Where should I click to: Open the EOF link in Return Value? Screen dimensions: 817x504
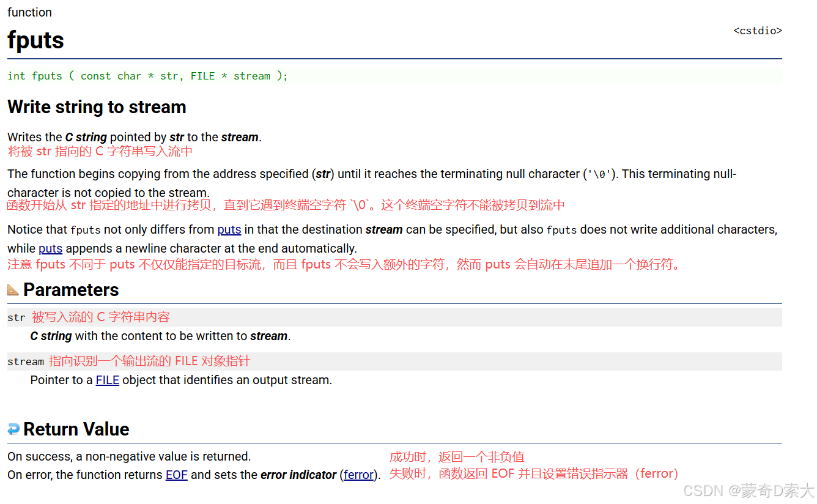[x=177, y=475]
